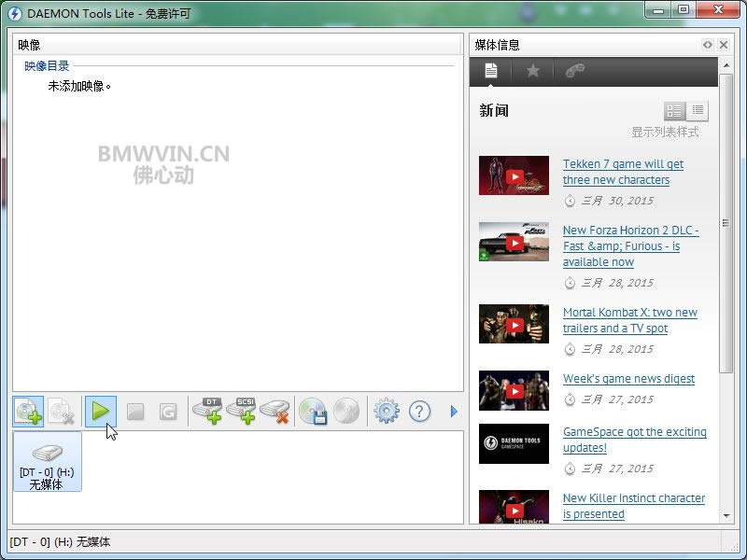Viewport: 747px width, 560px height.
Task: Open the New Killer Instinct character link
Action: point(634,506)
